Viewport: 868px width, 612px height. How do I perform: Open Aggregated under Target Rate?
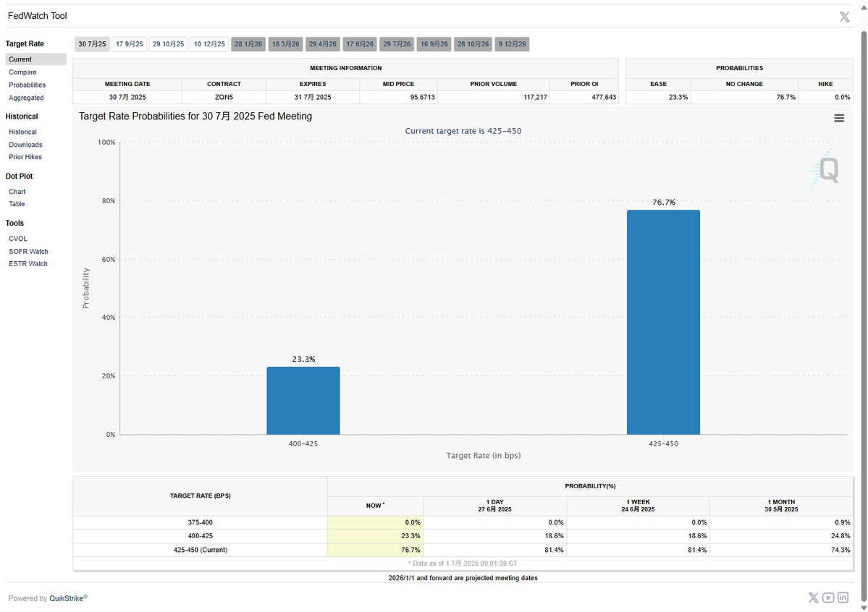[26, 98]
